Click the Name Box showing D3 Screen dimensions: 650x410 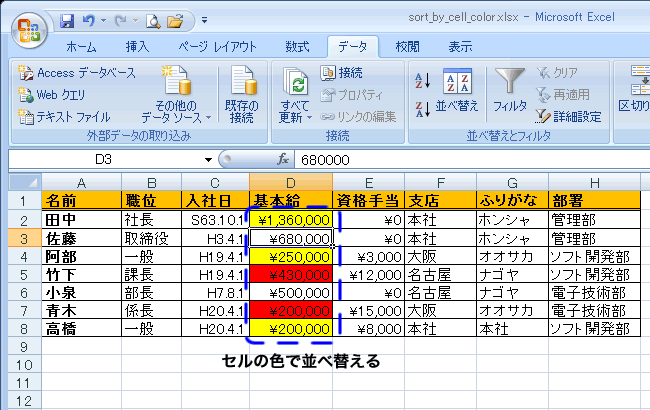(x=104, y=160)
